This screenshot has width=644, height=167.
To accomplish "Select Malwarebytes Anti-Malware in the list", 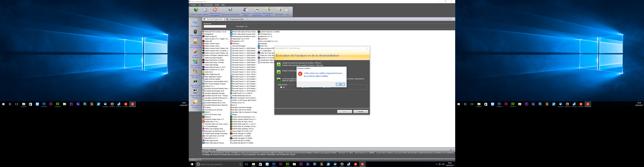I will click(x=243, y=37).
